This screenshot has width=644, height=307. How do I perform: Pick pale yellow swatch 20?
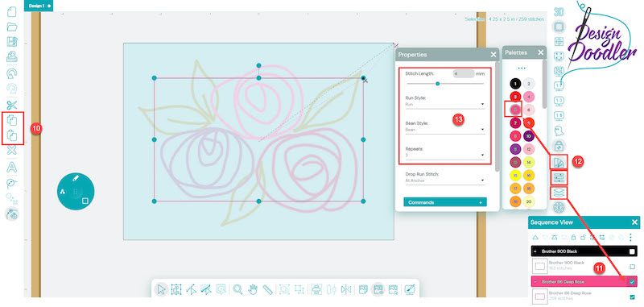click(529, 201)
